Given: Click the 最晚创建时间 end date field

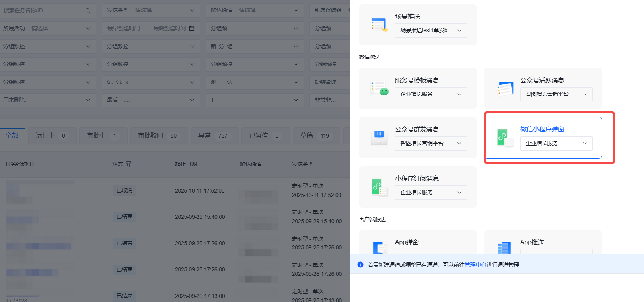Looking at the screenshot, I should 169,28.
